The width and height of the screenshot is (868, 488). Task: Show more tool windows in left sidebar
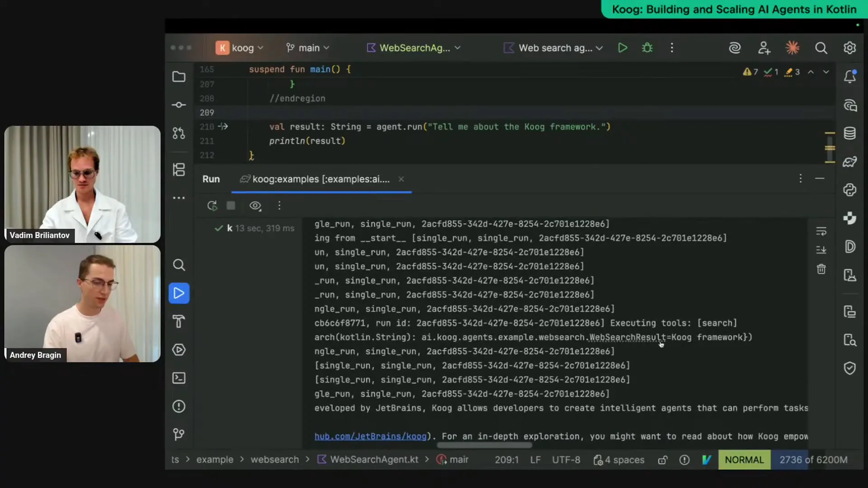click(x=179, y=198)
